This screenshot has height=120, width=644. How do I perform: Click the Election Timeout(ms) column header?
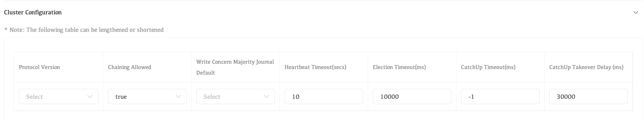click(x=399, y=67)
